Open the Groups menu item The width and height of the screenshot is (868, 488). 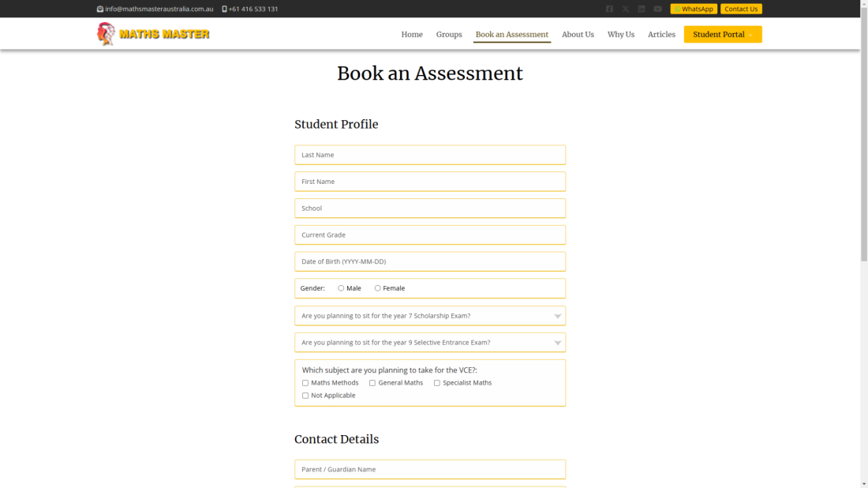(x=449, y=34)
